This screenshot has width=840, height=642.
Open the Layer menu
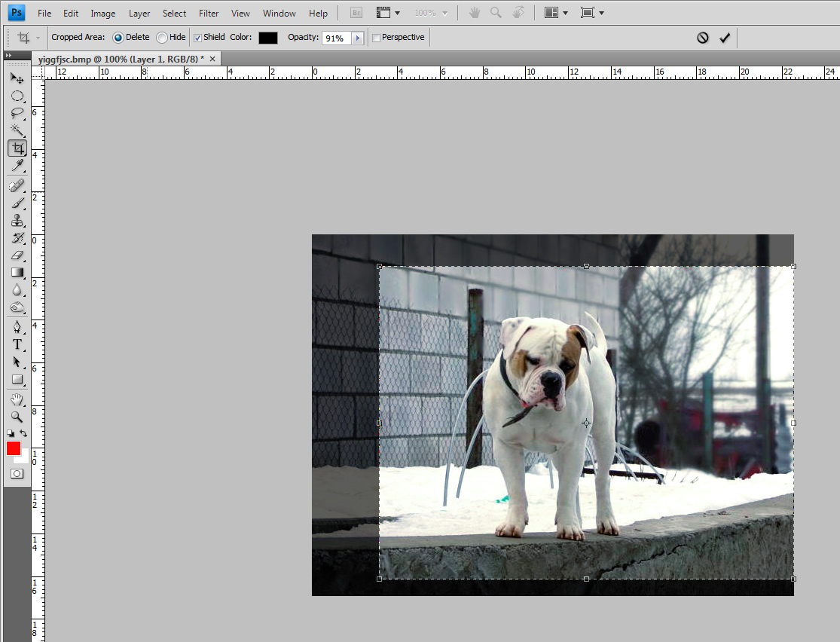point(139,14)
